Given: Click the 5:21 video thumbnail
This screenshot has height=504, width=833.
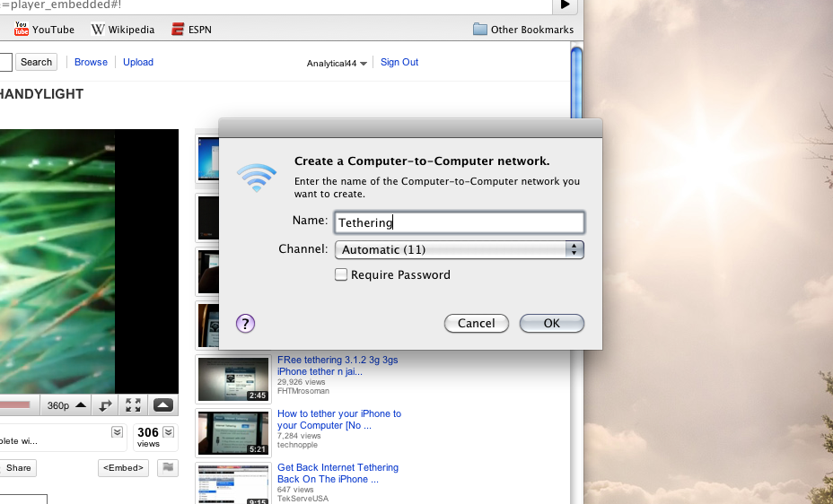Looking at the screenshot, I should pos(233,433).
